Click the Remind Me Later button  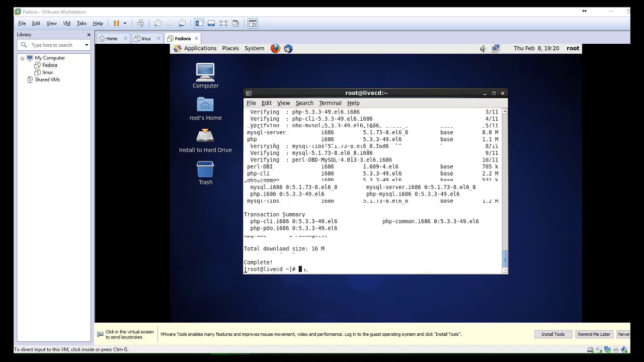(594, 334)
